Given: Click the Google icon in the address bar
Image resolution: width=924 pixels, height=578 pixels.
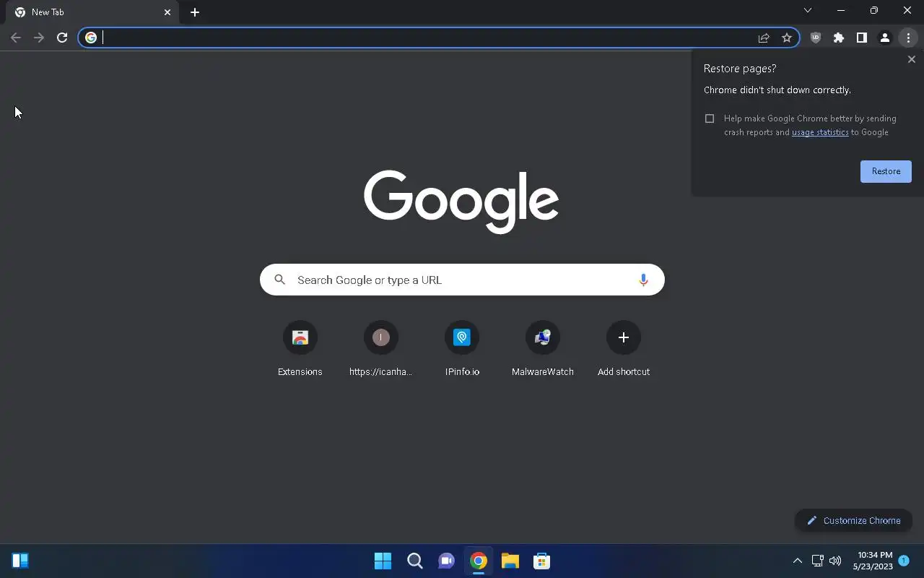Looking at the screenshot, I should click(x=91, y=38).
